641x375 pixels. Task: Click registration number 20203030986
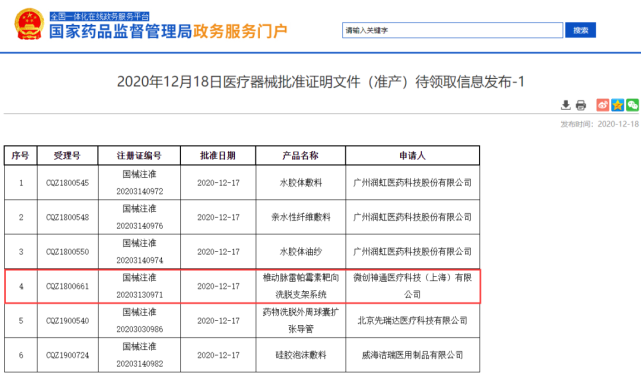[140, 329]
